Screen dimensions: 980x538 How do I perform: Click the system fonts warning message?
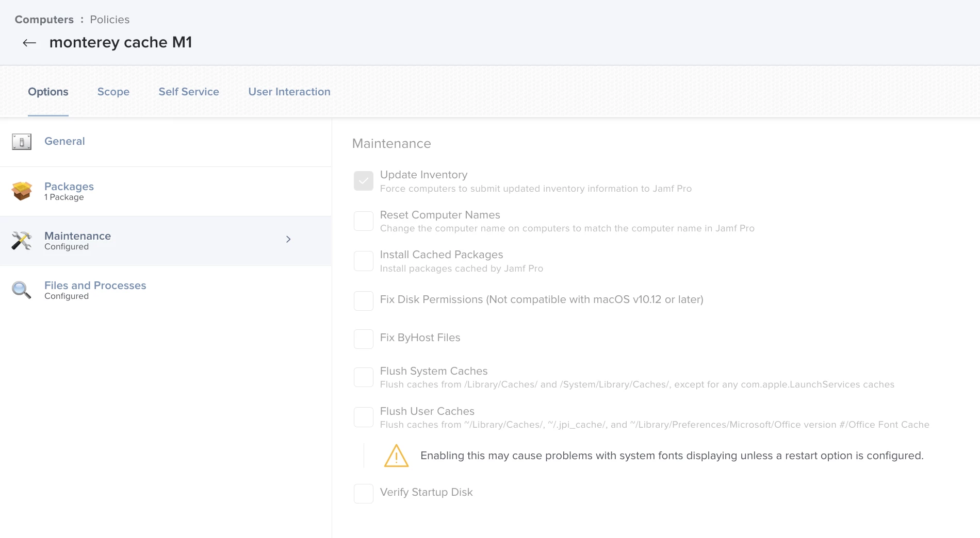tap(672, 456)
